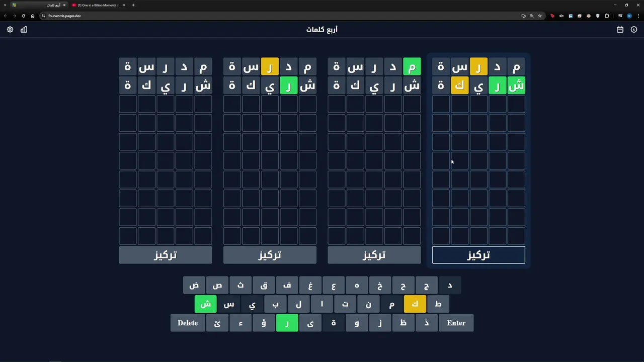Screen dimensions: 644x362
Task: Tap the yellow ك keyboard key
Action: point(415,304)
